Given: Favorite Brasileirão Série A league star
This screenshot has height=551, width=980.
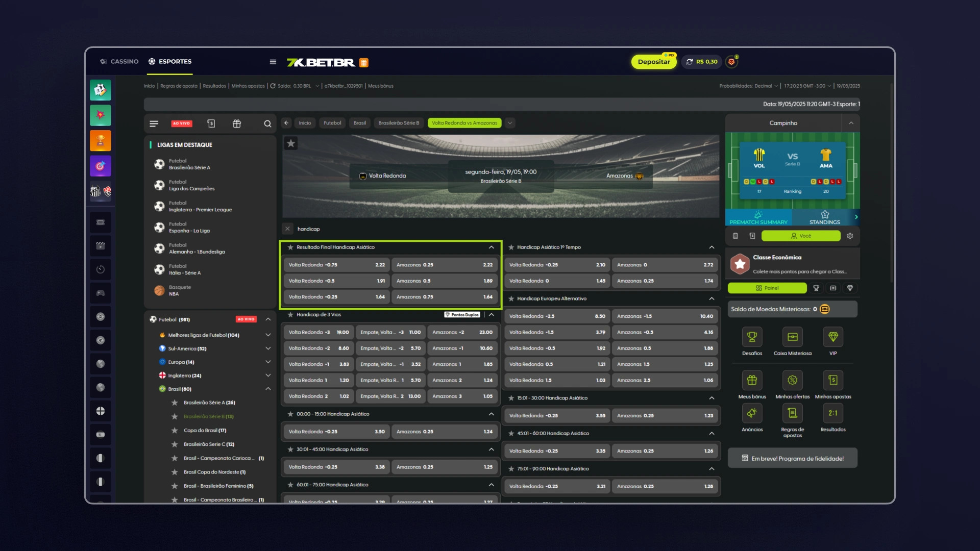Looking at the screenshot, I should click(x=175, y=403).
